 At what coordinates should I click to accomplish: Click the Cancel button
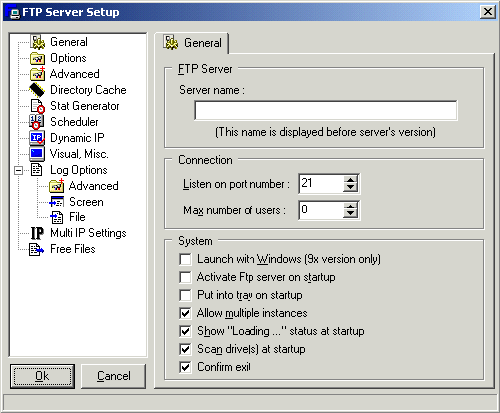(114, 376)
